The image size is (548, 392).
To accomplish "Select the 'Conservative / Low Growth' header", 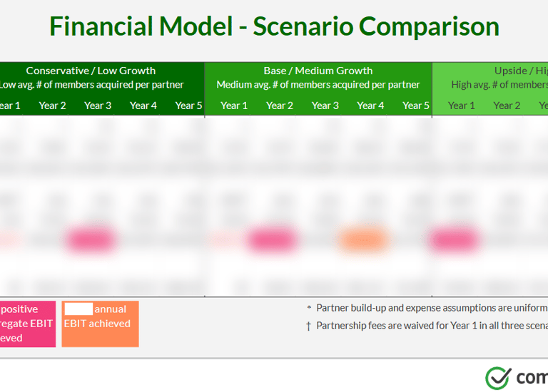I will click(91, 71).
